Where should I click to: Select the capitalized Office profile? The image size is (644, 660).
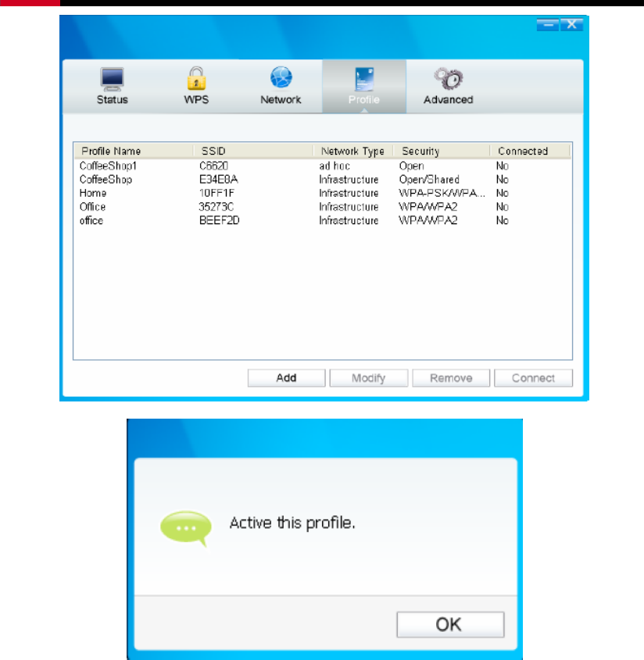click(93, 207)
